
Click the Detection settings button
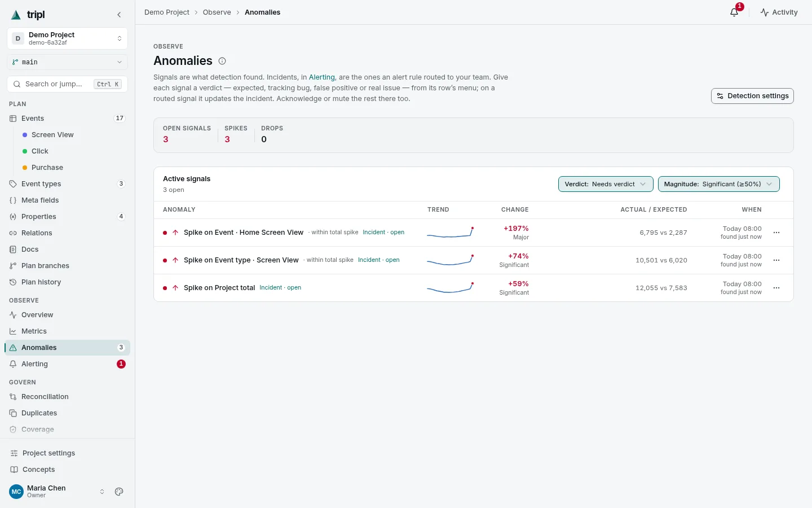752,96
